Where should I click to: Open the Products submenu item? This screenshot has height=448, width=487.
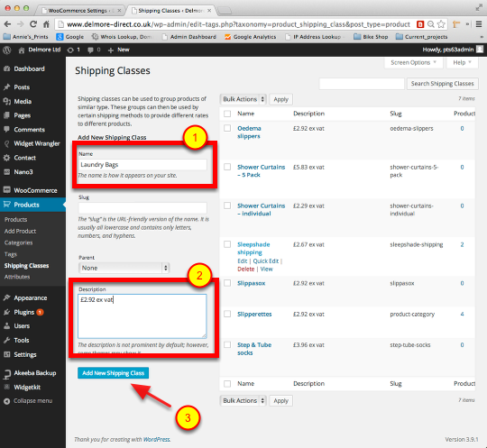pos(16,220)
